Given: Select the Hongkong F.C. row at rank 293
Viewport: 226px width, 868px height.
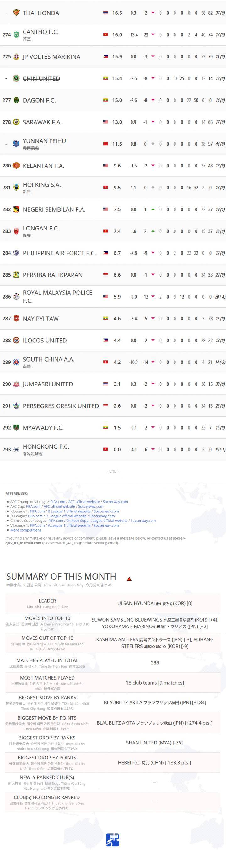Looking at the screenshot, I should pos(113,449).
